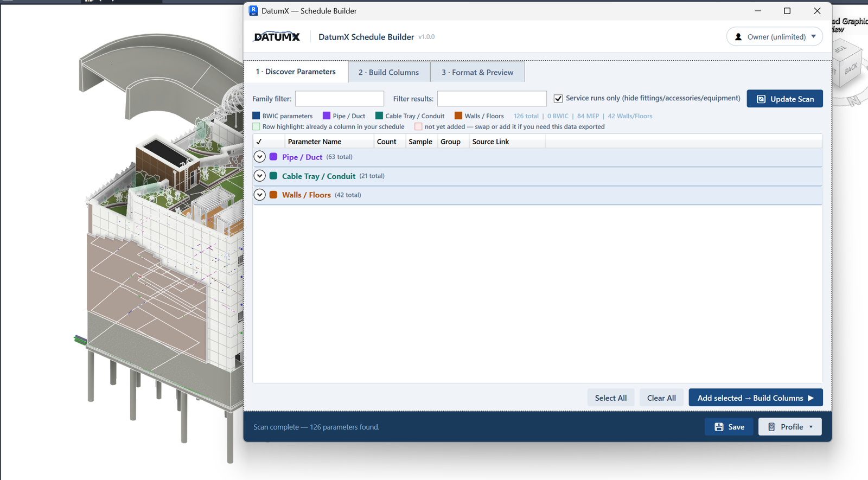This screenshot has width=868, height=480.
Task: Click the orange swatch in Walls / Floors row
Action: point(273,195)
